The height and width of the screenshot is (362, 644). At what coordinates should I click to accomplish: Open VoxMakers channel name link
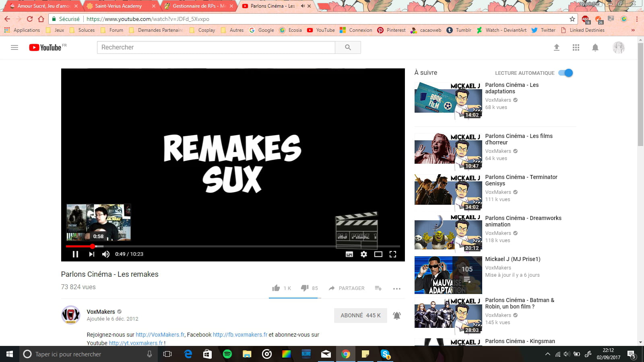tap(101, 312)
